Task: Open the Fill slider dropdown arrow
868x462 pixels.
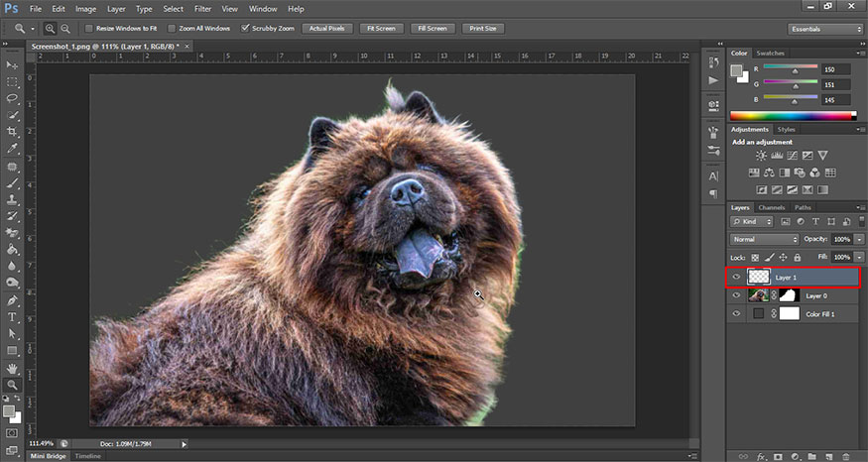Action: click(859, 258)
